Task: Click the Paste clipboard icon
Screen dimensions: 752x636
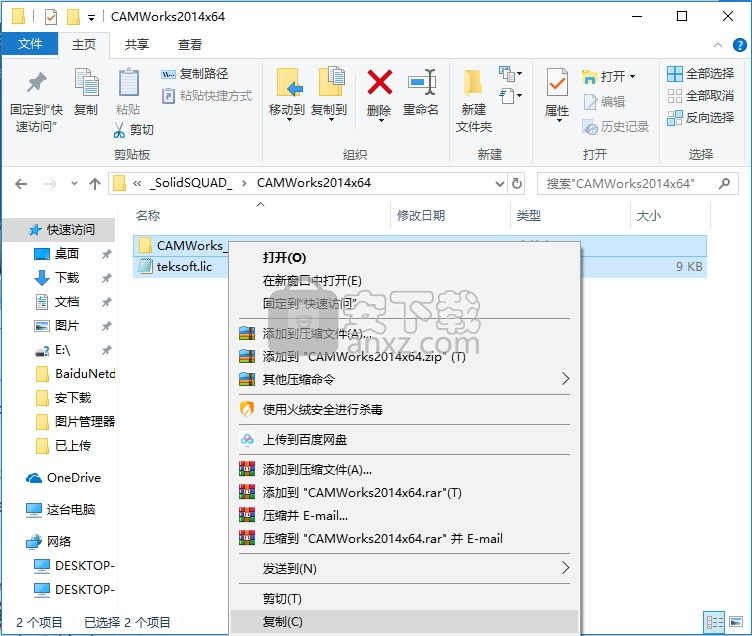Action: (128, 82)
